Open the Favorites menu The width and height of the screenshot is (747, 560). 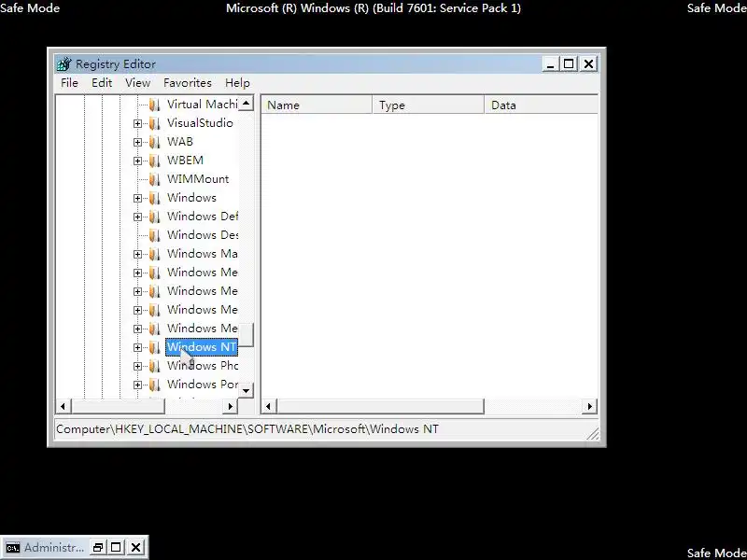[x=188, y=83]
